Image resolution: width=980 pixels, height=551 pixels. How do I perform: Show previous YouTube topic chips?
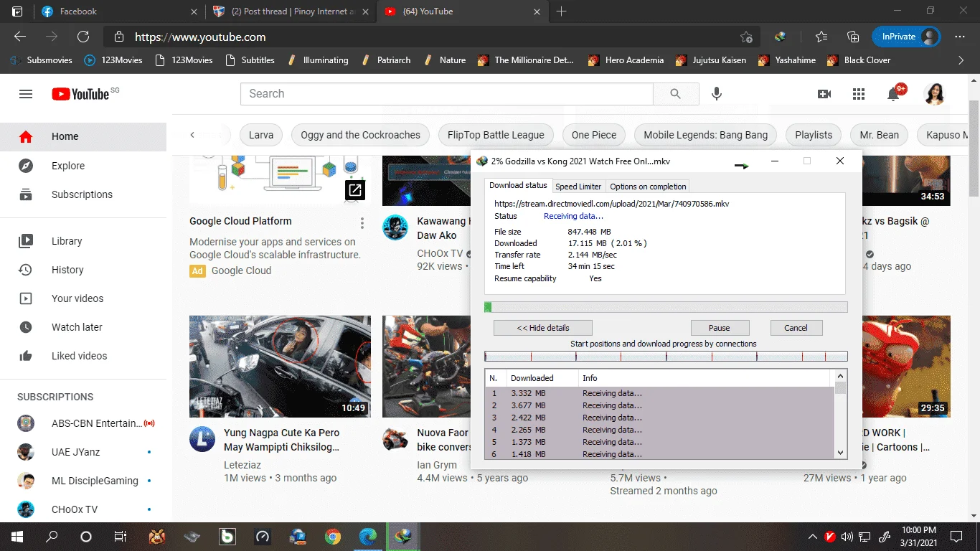192,135
